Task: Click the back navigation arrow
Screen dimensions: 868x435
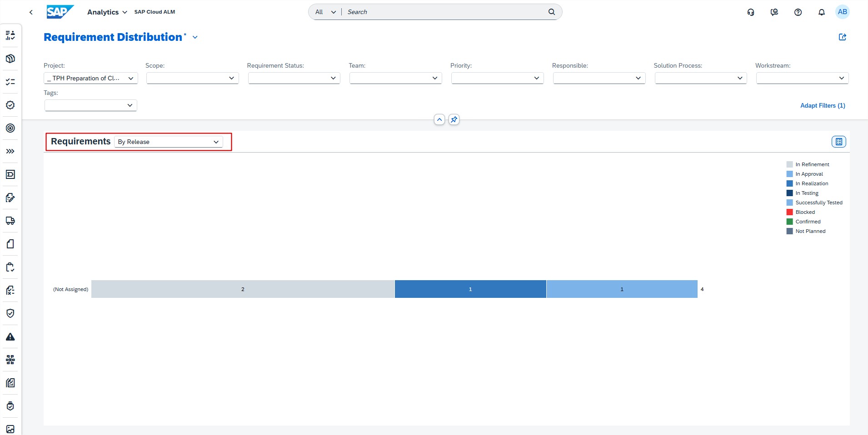Action: 31,12
